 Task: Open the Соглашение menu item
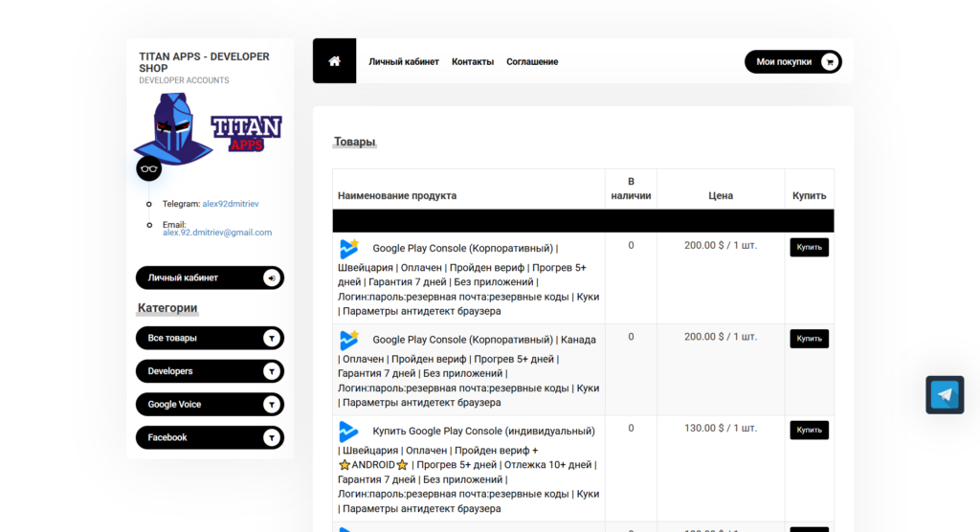click(x=532, y=62)
